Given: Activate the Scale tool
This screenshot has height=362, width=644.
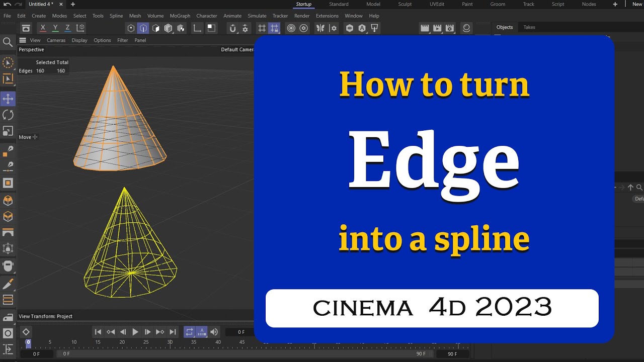Looking at the screenshot, I should pyautogui.click(x=8, y=131).
